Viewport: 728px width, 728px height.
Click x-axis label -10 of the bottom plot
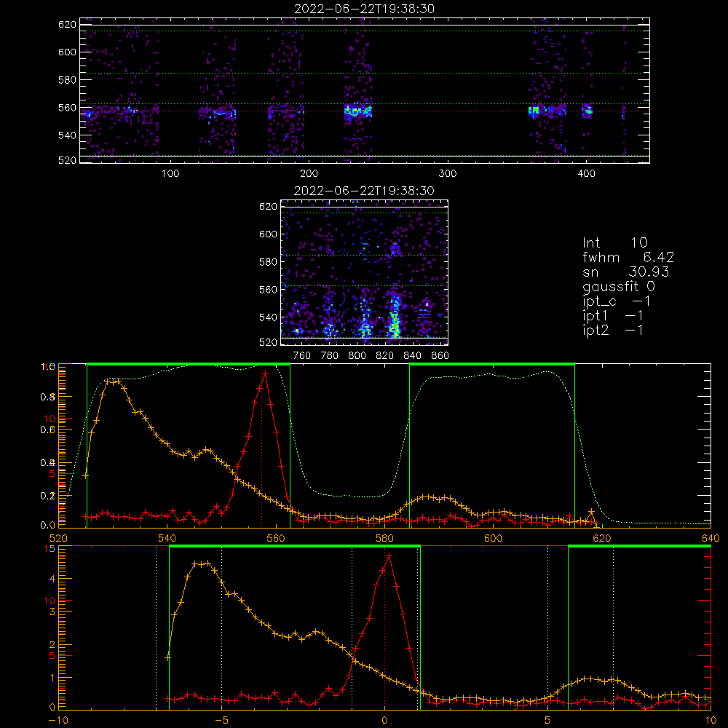pyautogui.click(x=58, y=721)
